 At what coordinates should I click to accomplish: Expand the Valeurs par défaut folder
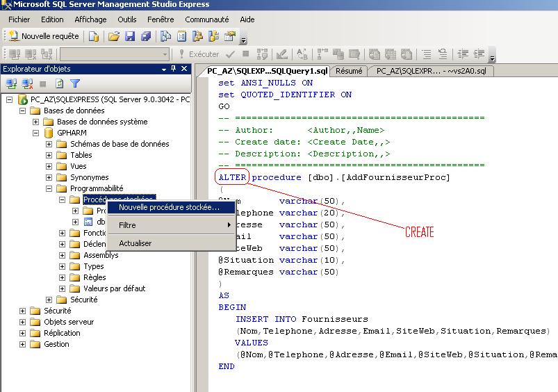pos(62,288)
